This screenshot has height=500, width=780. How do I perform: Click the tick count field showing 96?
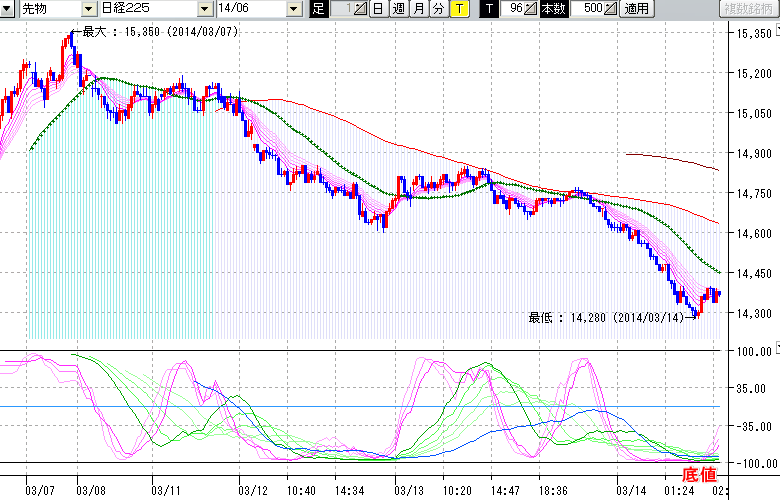coord(514,9)
